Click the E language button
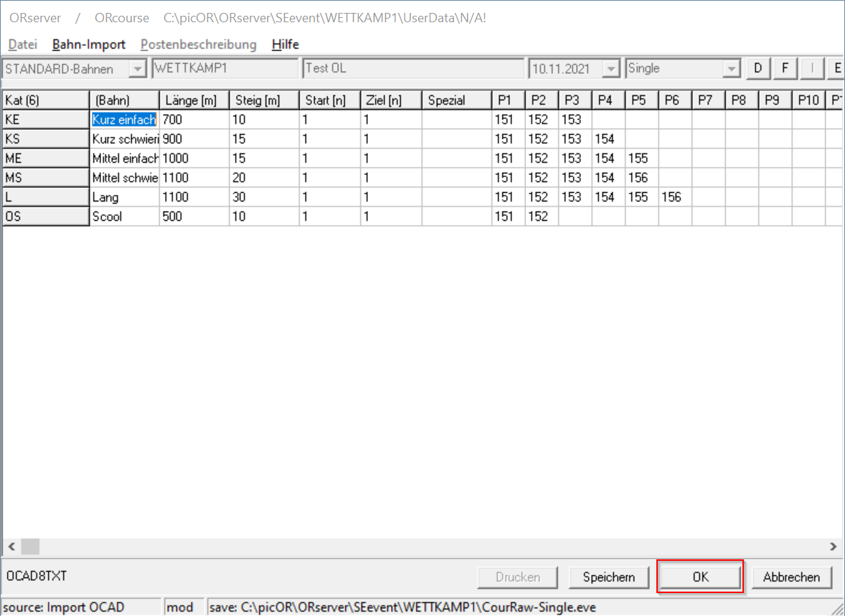The height and width of the screenshot is (616, 845). point(836,69)
